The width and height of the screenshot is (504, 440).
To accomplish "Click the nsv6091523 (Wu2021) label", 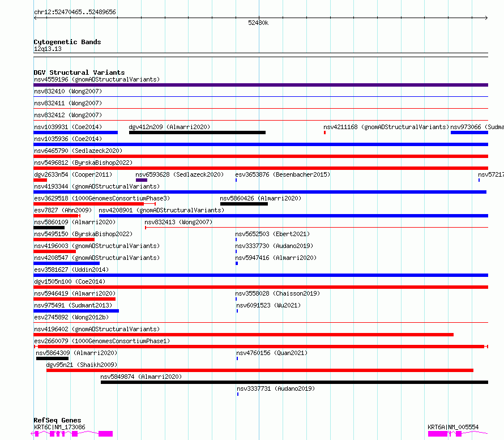I will coord(268,305).
